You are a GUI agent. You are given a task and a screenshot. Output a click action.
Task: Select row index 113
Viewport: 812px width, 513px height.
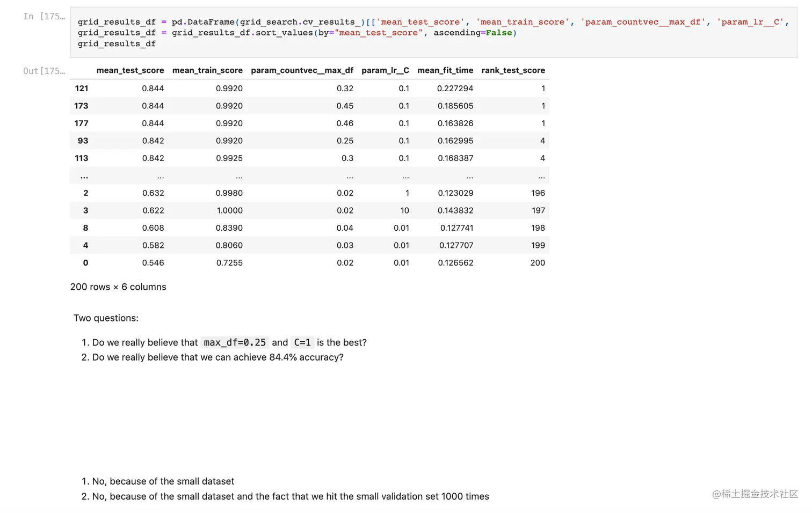click(x=82, y=158)
